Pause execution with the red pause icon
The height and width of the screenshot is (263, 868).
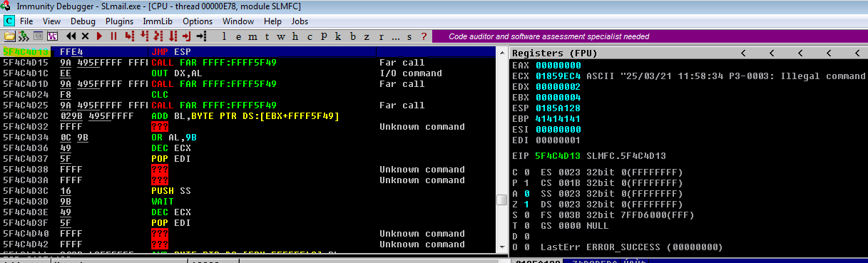113,36
